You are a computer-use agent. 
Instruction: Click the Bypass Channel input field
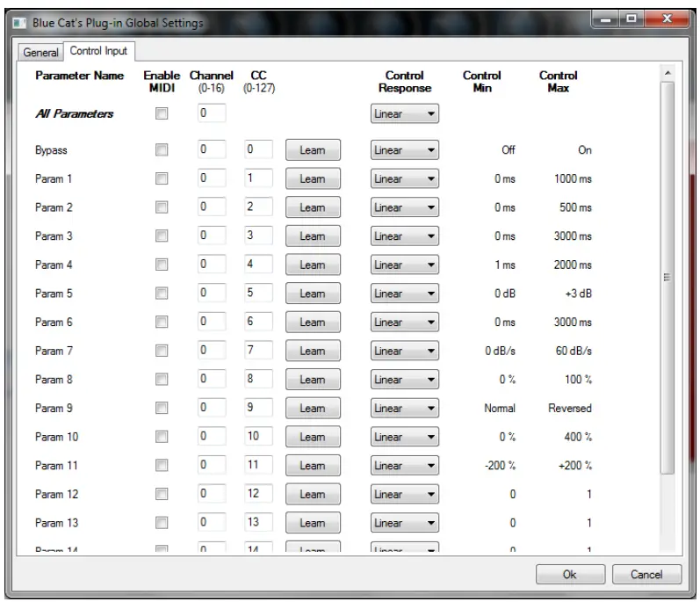point(212,149)
